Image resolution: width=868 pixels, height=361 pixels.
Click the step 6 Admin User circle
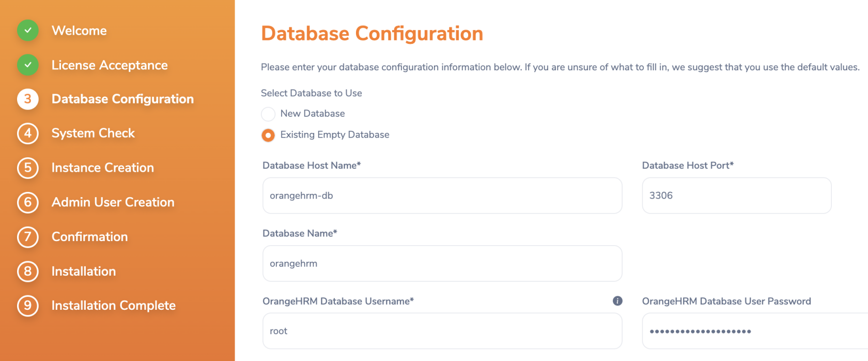tap(28, 202)
